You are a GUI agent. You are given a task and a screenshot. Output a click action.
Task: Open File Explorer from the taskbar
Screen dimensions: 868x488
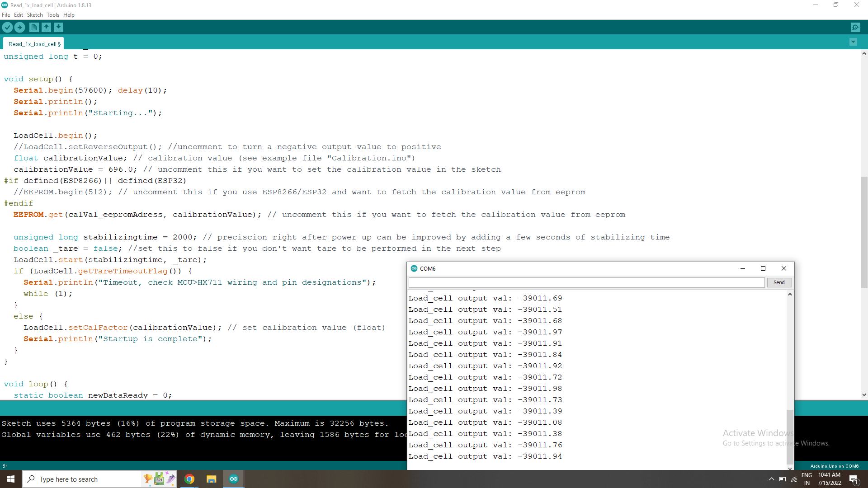click(x=211, y=479)
